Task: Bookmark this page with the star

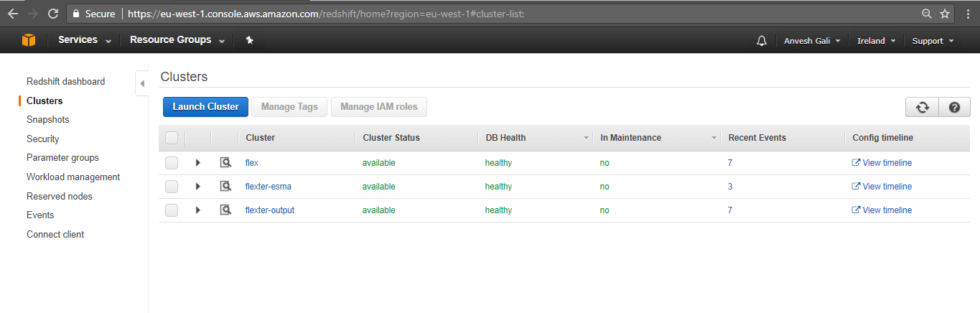Action: click(x=945, y=14)
